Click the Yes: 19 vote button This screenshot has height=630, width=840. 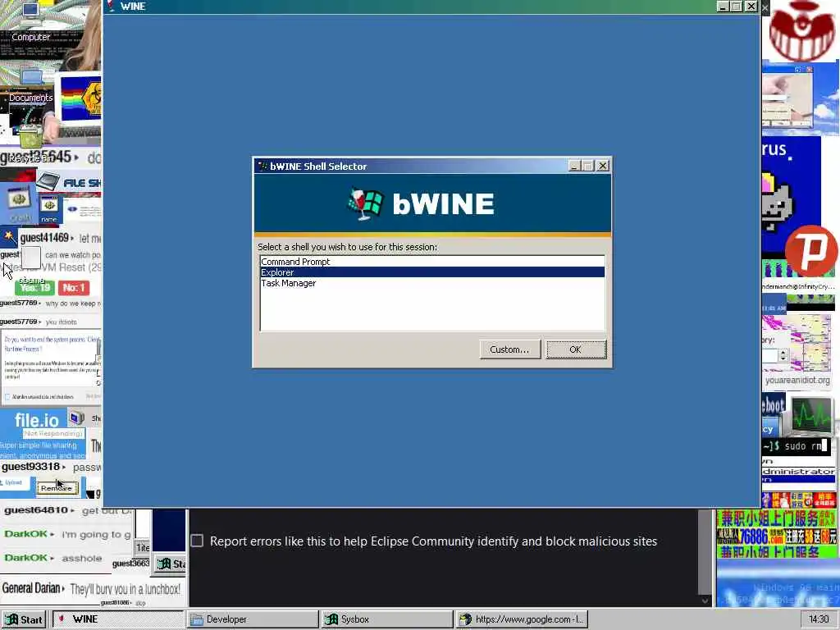34,288
